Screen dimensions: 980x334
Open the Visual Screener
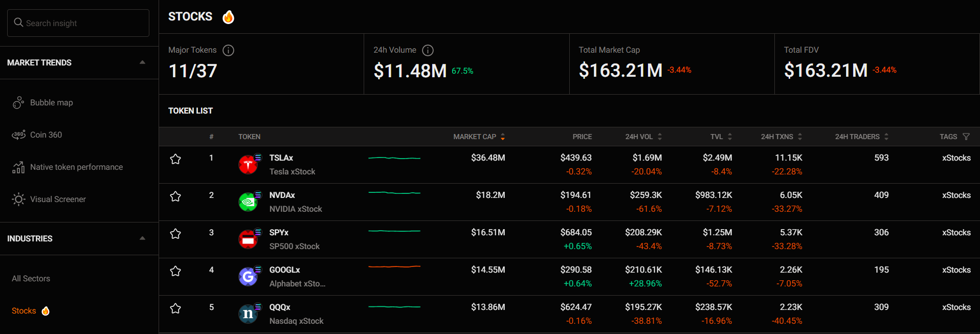click(58, 199)
